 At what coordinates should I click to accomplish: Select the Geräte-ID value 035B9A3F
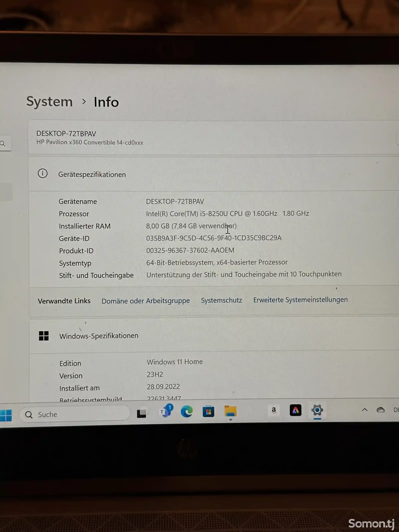tap(214, 238)
